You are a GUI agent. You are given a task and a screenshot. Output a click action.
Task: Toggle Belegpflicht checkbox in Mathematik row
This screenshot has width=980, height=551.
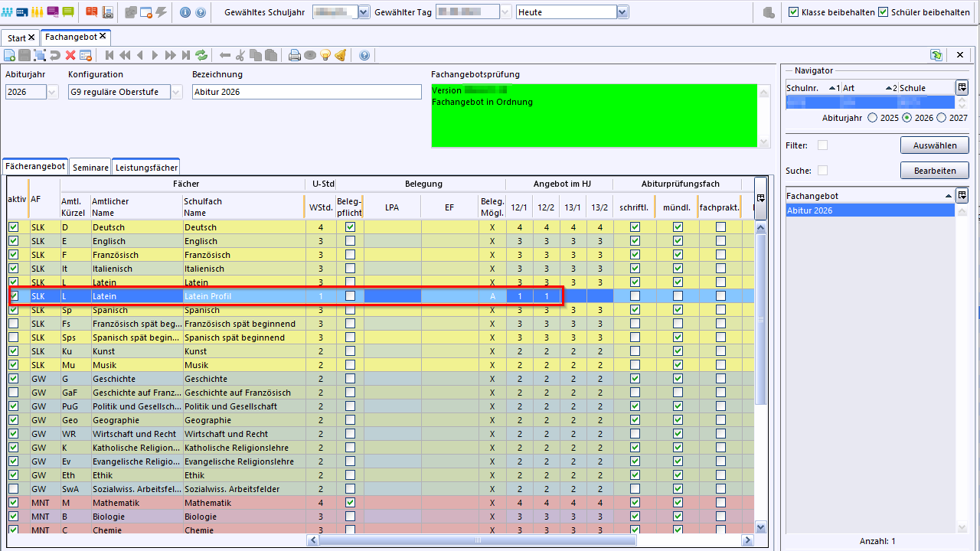tap(350, 503)
